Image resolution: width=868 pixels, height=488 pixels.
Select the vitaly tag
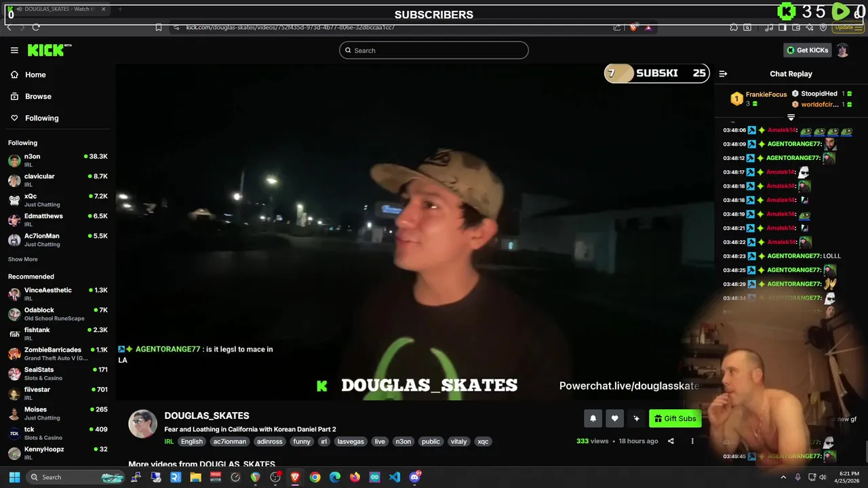tap(459, 441)
